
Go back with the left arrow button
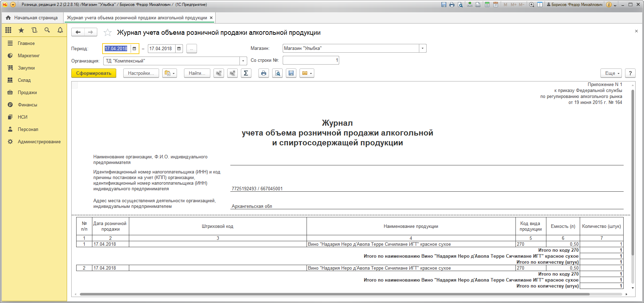click(78, 32)
